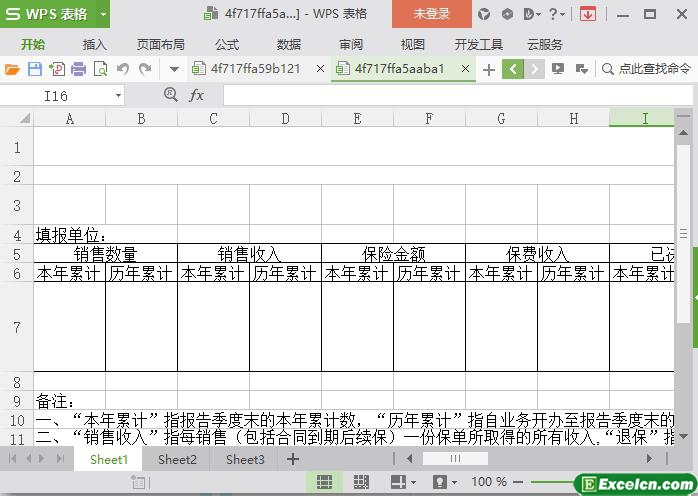This screenshot has height=496, width=698.
Task: Close the 4f717ffa5aaba1 document tab
Action: pyautogui.click(x=465, y=69)
